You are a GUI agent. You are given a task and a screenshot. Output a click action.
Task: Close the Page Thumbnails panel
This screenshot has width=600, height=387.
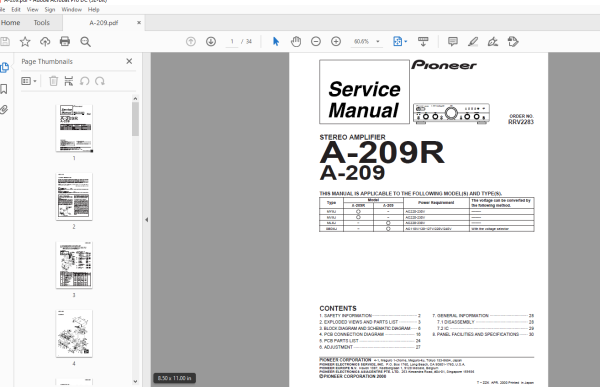click(129, 61)
